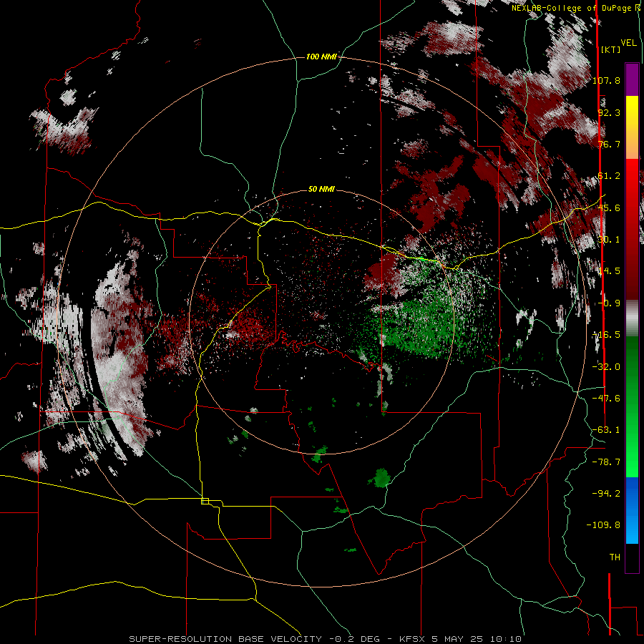The image size is (644, 644).
Task: Select the 92.3 value on the velocity scale
Action: [609, 112]
